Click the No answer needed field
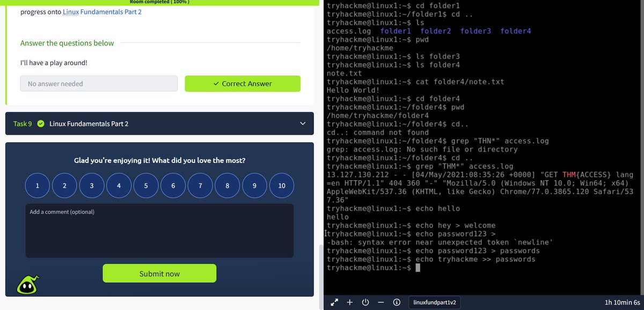This screenshot has height=310, width=644. click(x=99, y=84)
